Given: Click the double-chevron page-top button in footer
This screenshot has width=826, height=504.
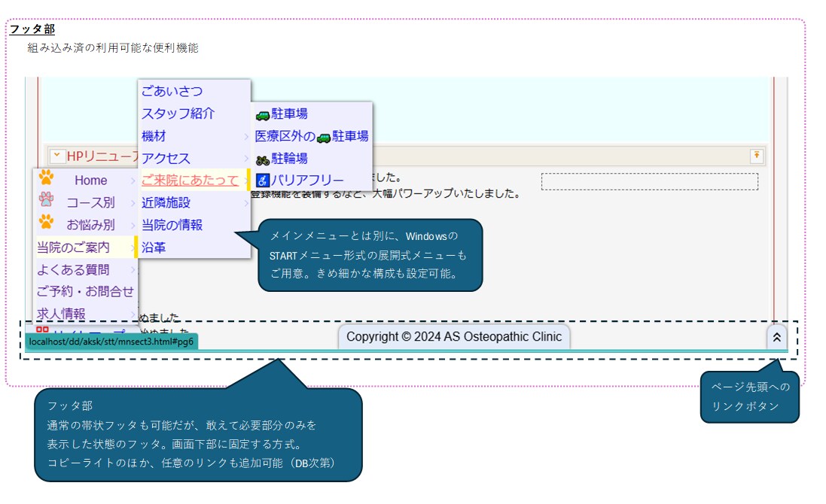Looking at the screenshot, I should coord(776,338).
